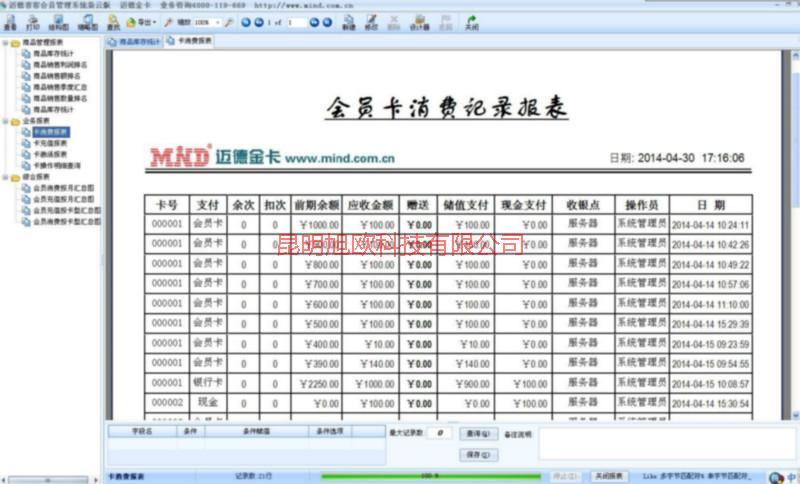The image size is (800, 484).
Task: Click the ¥2250.00 balance cell
Action: pyautogui.click(x=316, y=384)
